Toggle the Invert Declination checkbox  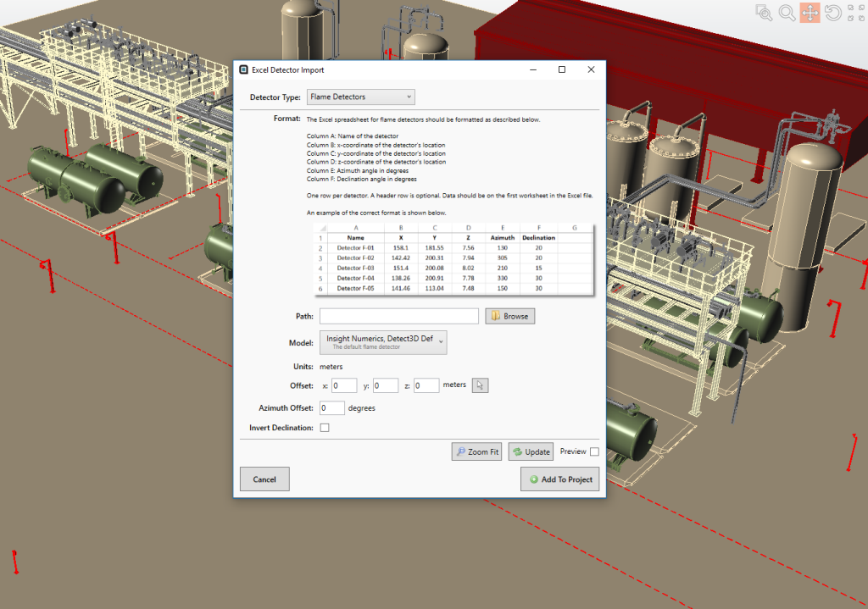click(x=323, y=428)
